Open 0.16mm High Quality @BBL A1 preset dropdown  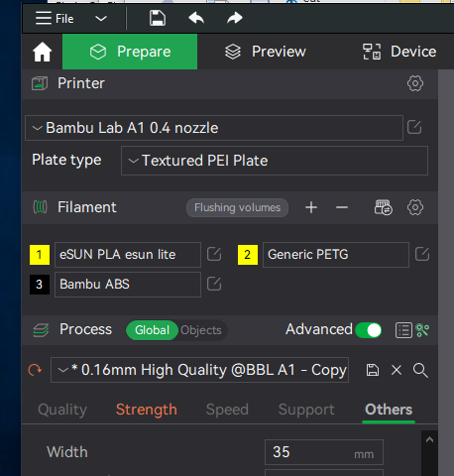[200, 370]
